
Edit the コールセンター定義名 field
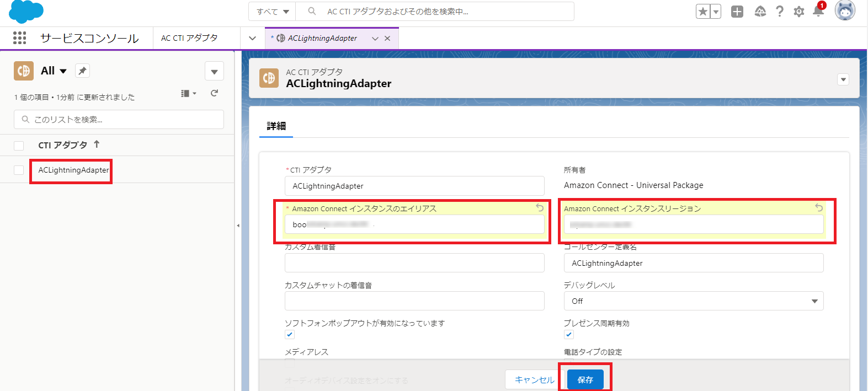click(694, 263)
